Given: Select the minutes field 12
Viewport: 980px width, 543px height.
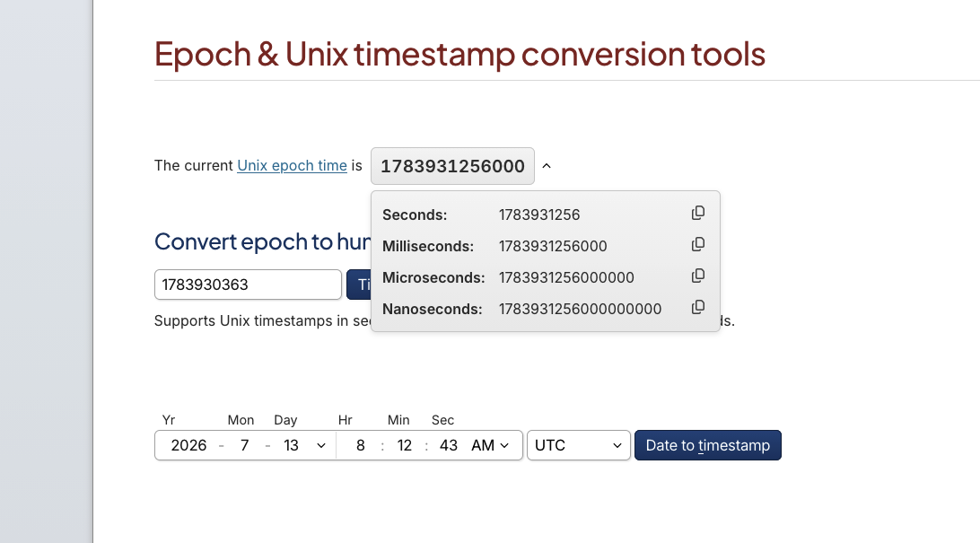Looking at the screenshot, I should [x=405, y=445].
